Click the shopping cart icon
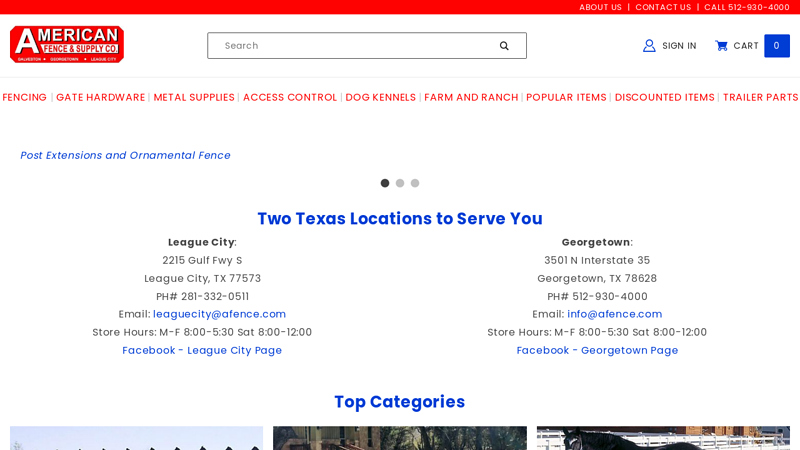The height and width of the screenshot is (450, 800). tap(721, 46)
